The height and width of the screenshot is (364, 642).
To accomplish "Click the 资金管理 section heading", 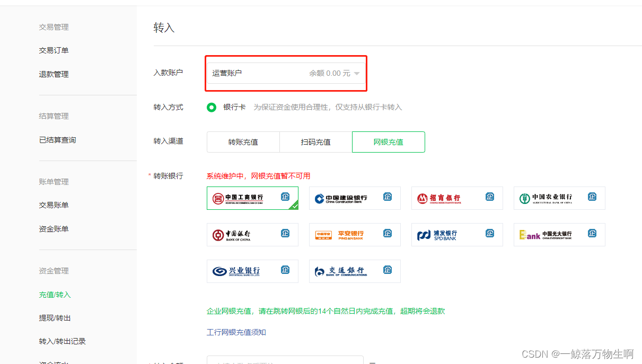I will click(54, 271).
